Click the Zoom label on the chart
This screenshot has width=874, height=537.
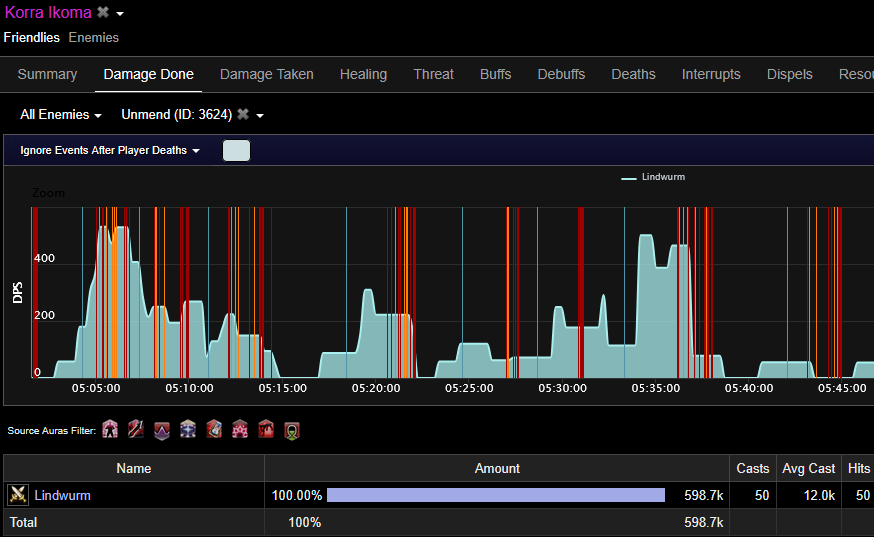(48, 193)
